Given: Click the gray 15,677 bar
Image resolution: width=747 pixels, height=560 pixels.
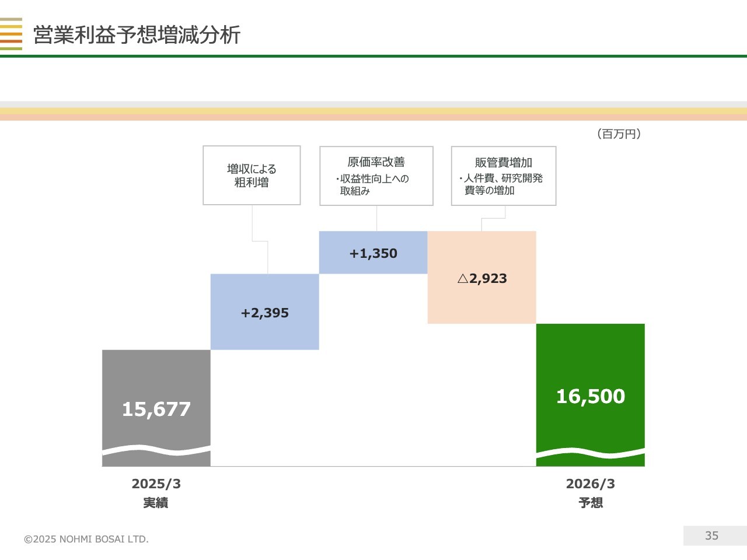Looking at the screenshot, I should [x=156, y=397].
